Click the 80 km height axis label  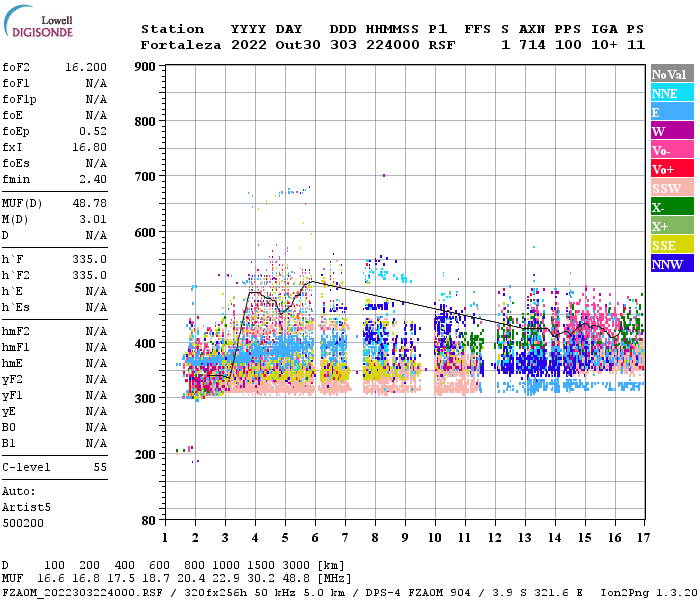[x=148, y=521]
